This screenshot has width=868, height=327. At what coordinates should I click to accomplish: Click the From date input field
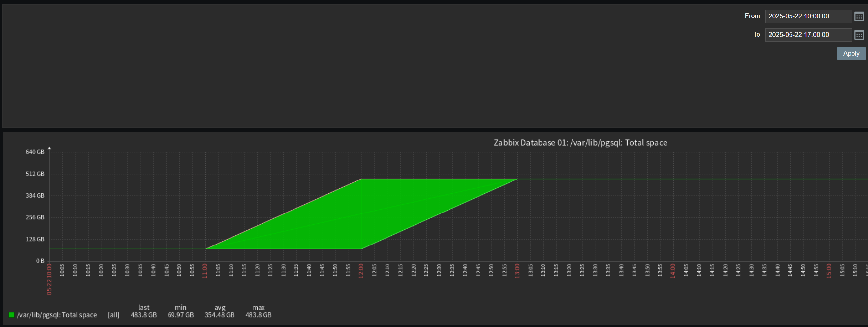coord(808,16)
